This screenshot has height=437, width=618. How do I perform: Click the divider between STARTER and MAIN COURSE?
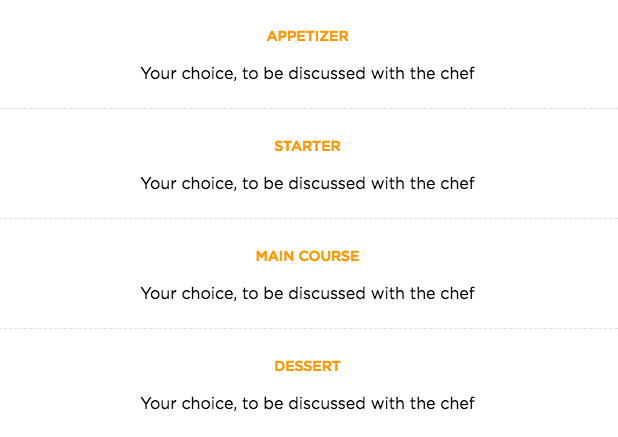tap(307, 218)
